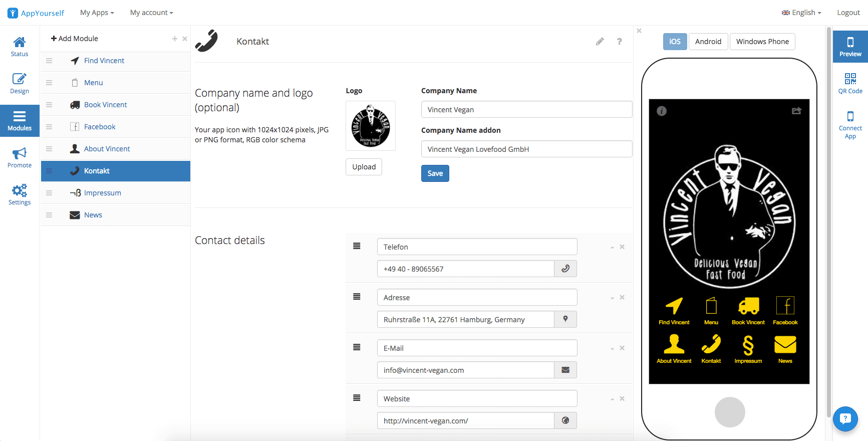
Task: Click the question mark help icon
Action: click(620, 42)
